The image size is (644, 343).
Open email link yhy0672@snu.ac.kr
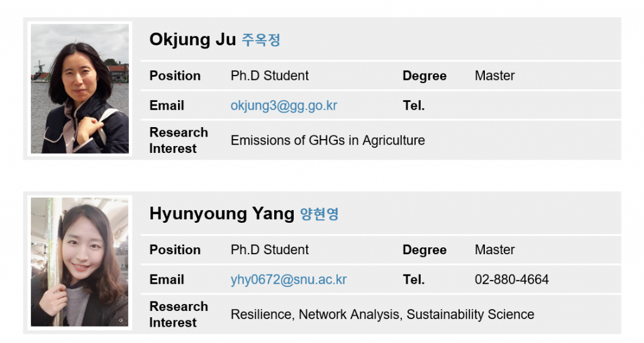pyautogui.click(x=288, y=279)
